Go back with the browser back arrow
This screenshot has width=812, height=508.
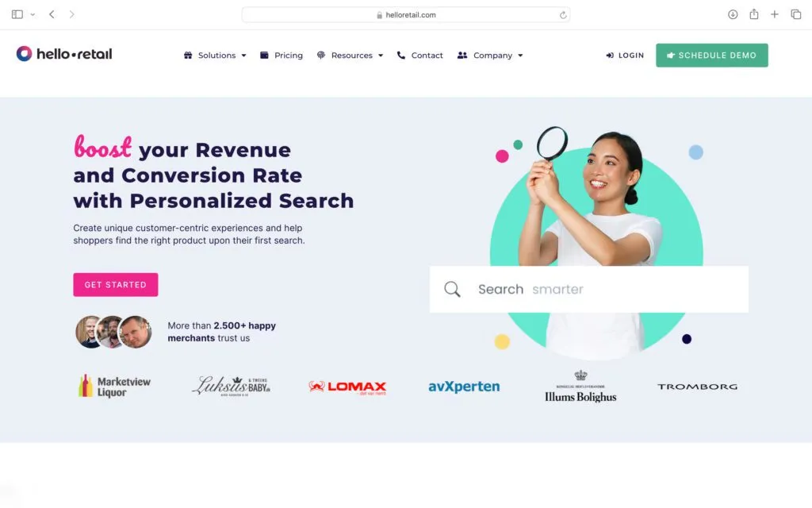pos(52,14)
